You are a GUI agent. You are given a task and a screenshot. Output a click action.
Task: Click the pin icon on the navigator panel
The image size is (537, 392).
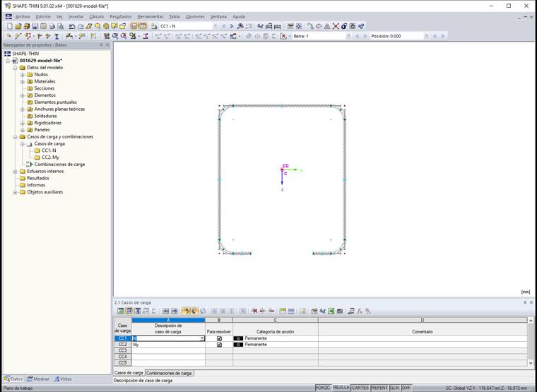click(101, 44)
